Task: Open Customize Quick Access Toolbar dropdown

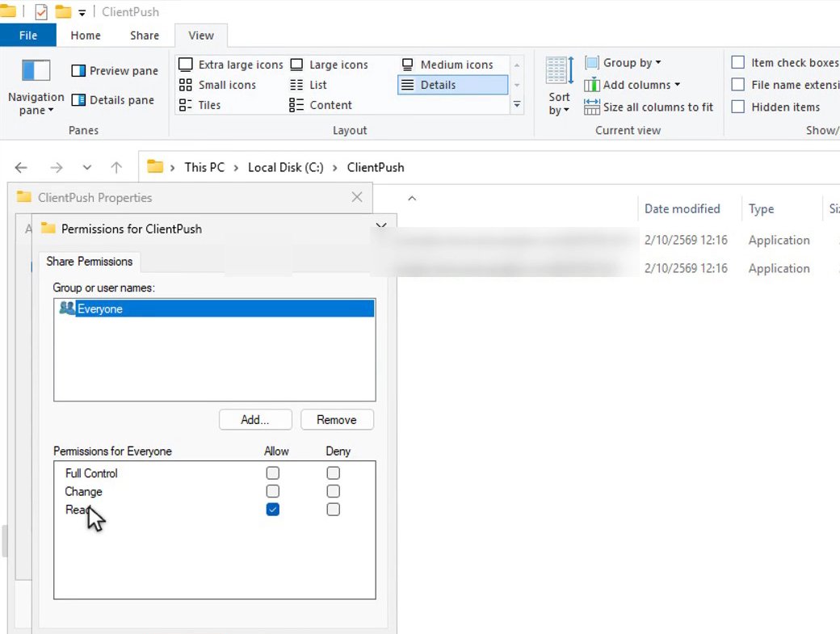Action: click(82, 12)
